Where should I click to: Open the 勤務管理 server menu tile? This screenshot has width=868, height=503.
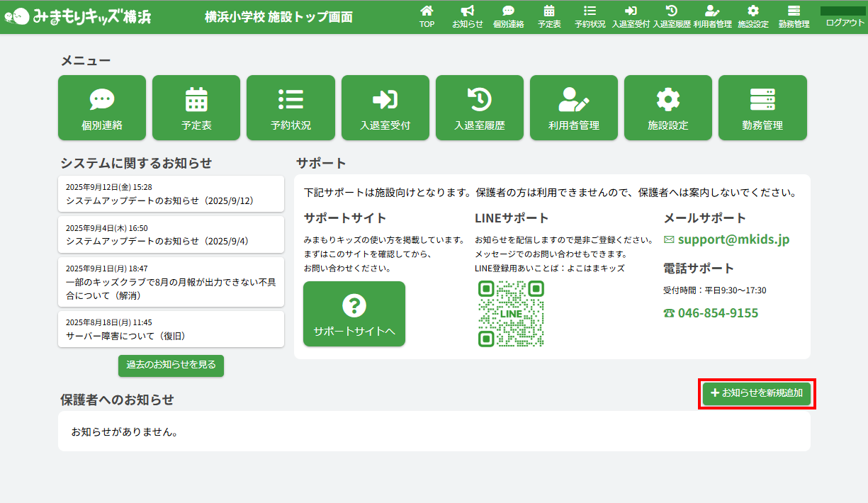(x=762, y=108)
